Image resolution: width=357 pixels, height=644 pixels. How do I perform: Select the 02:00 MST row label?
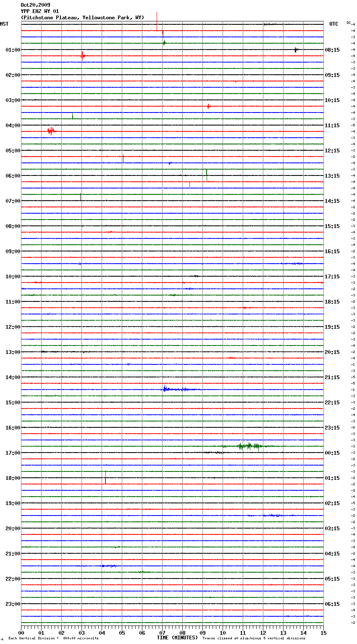point(13,75)
